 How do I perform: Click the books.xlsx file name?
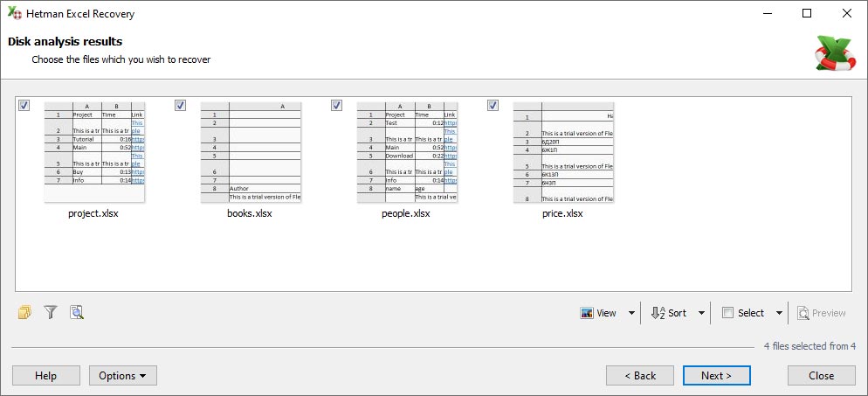point(250,213)
